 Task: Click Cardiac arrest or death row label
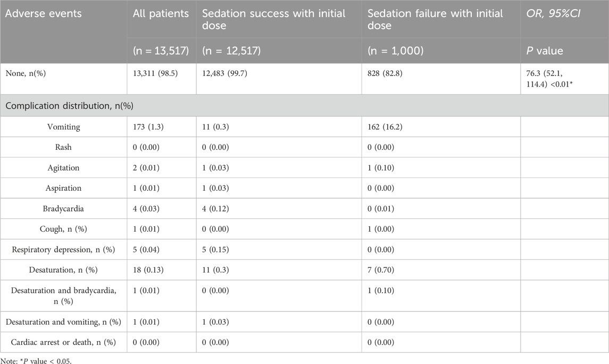pyautogui.click(x=63, y=342)
